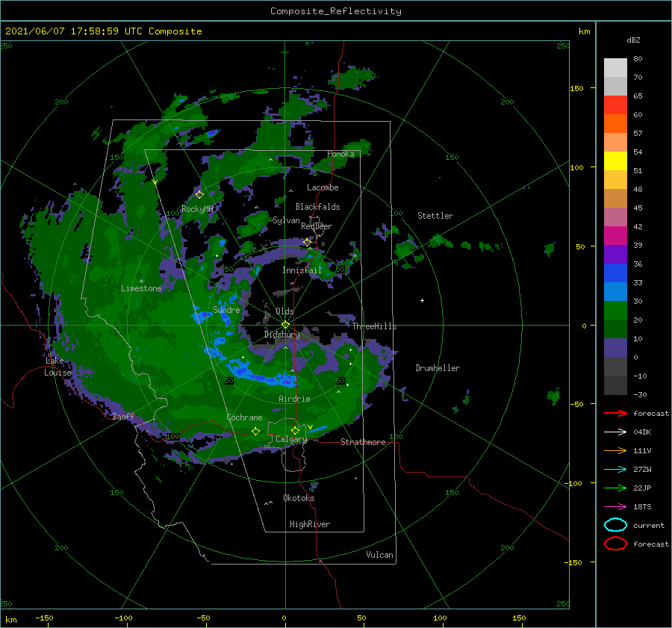Click the yellow diamond marker at Calgary
Viewport: 672px width, 628px height.
click(295, 430)
